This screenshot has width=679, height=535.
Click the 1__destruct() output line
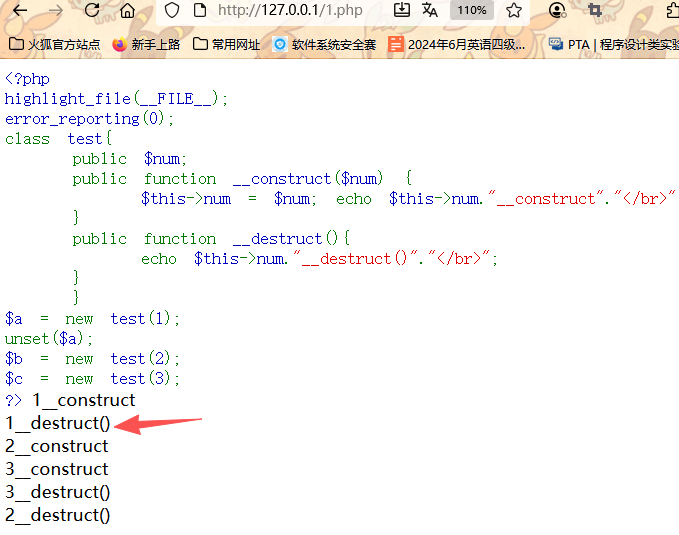click(57, 423)
